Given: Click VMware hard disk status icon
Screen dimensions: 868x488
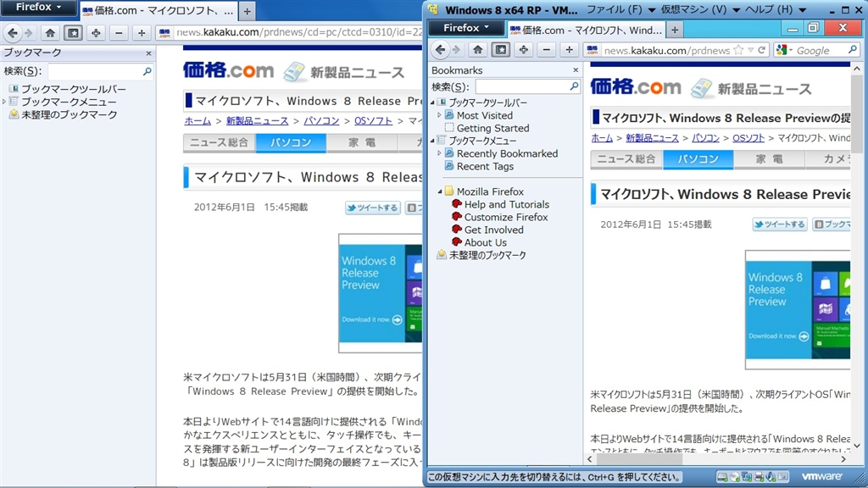Looking at the screenshot, I should tap(721, 477).
